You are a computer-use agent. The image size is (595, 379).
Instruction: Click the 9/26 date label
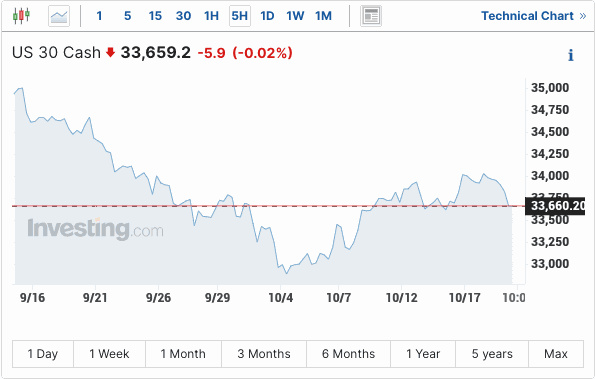pyautogui.click(x=158, y=298)
